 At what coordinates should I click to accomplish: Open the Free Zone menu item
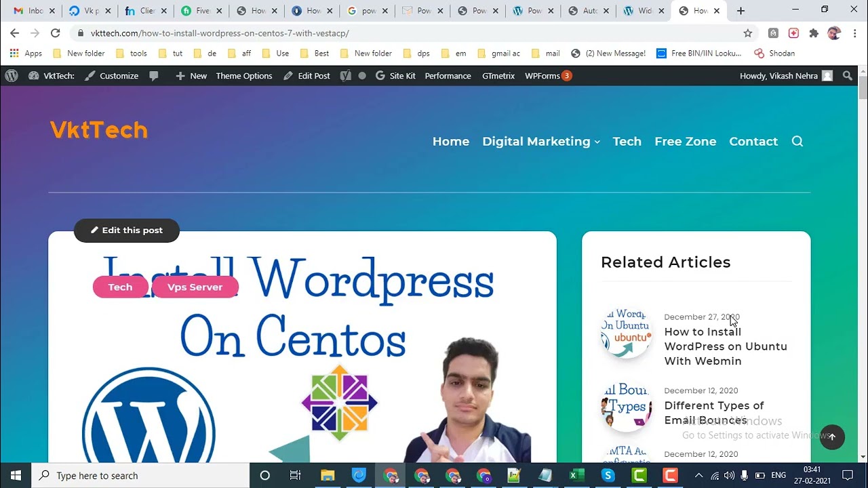point(686,141)
